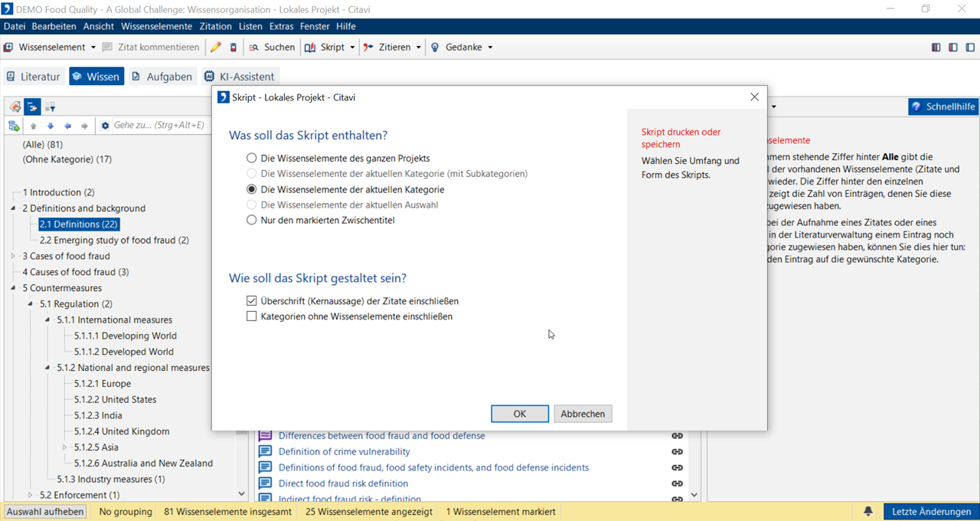Click the blue move-left arrow icon
Image resolution: width=980 pixels, height=521 pixels.
[x=67, y=126]
